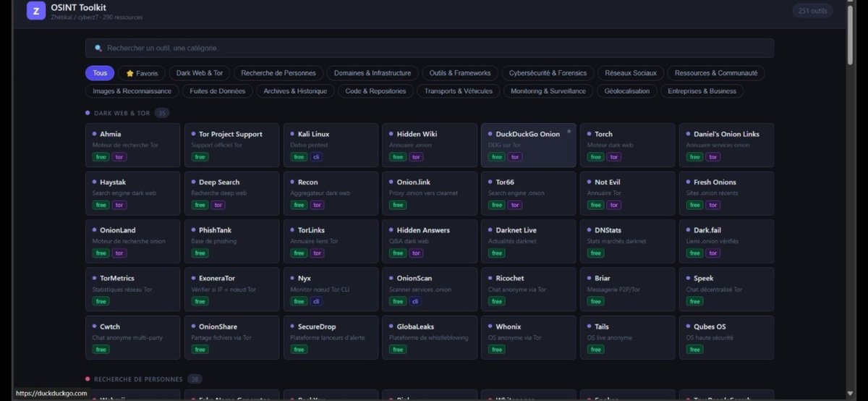The height and width of the screenshot is (401, 868).
Task: Click the purple Z logo icon
Action: point(36,11)
